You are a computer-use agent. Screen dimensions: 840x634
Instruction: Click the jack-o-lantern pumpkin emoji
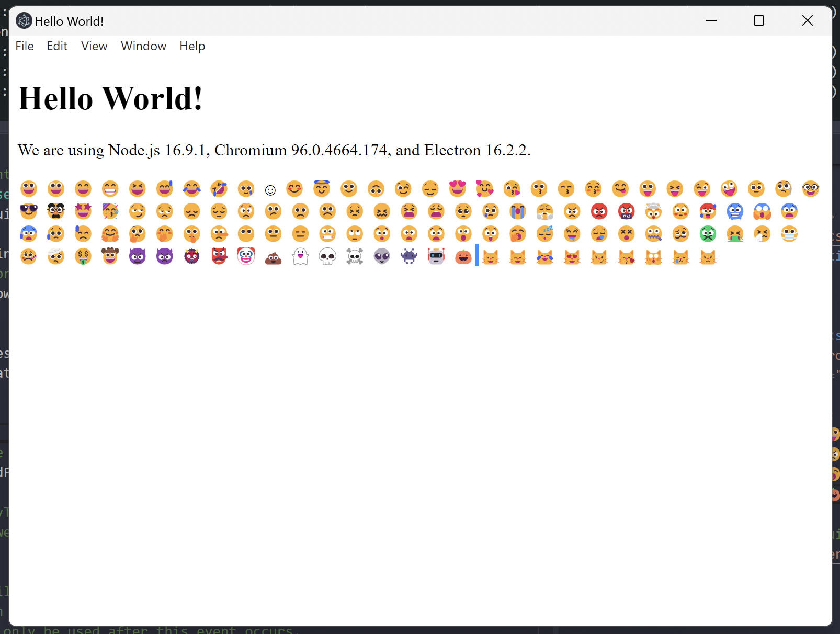point(463,257)
